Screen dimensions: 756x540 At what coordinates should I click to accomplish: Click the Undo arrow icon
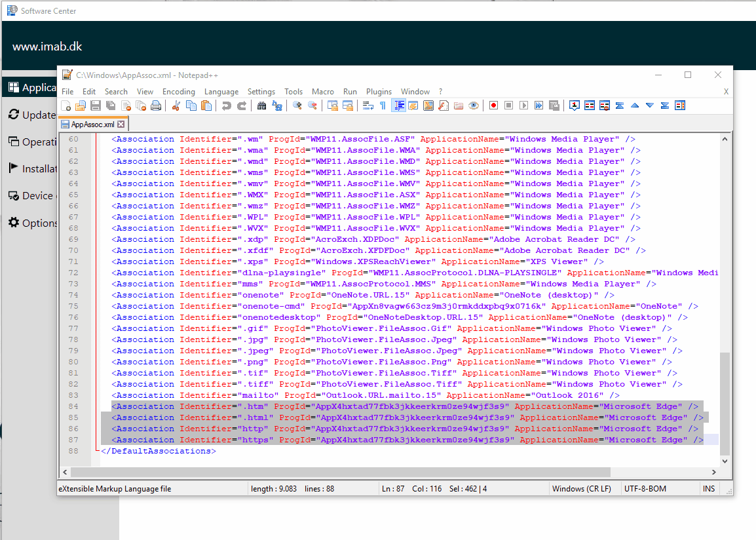tap(226, 106)
